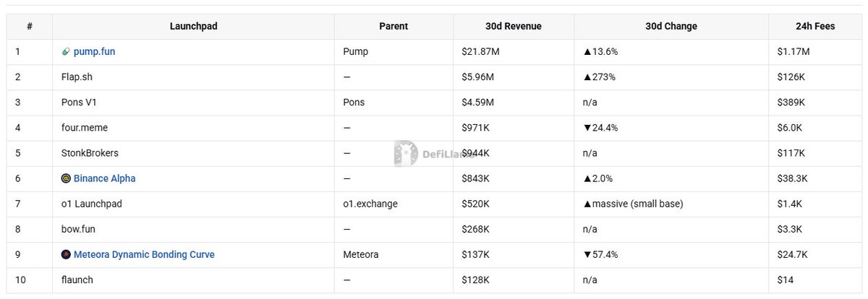Select the flaunch launchpad name
This screenshot has height=299, width=868.
(77, 279)
